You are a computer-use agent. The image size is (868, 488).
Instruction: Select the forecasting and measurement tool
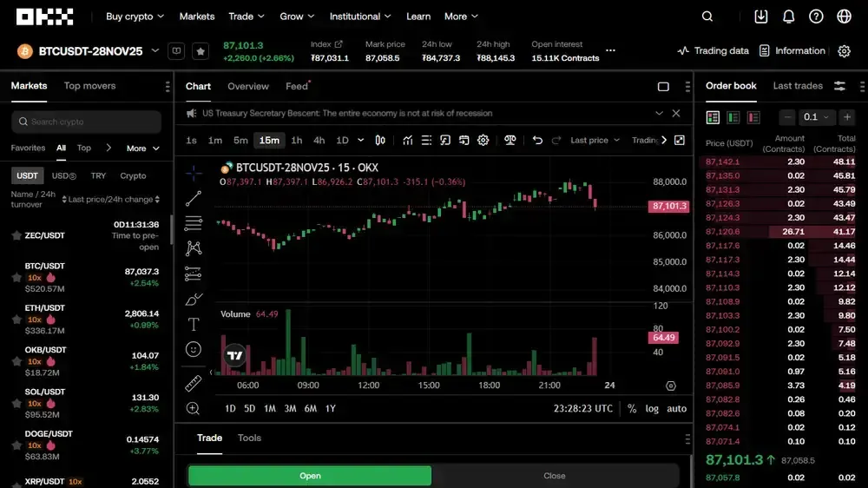194,274
